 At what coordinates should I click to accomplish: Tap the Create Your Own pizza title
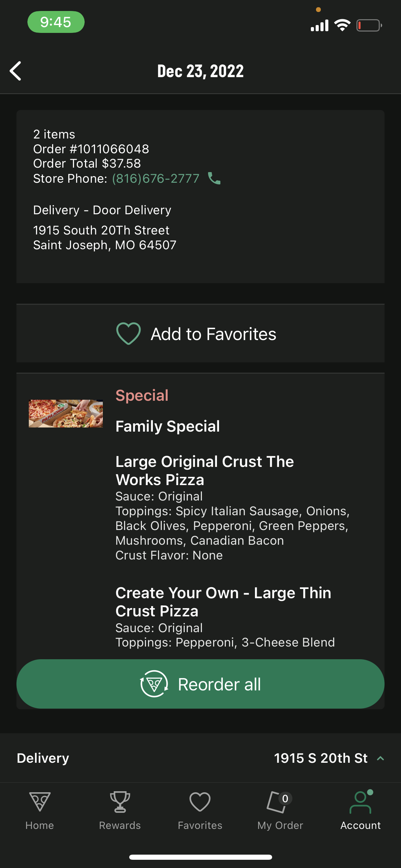(223, 602)
